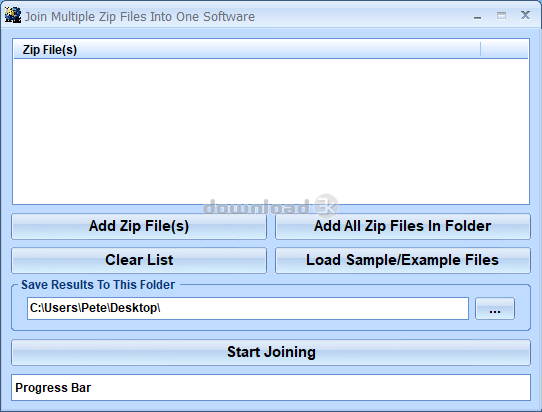Click the application icon in title bar

point(13,16)
